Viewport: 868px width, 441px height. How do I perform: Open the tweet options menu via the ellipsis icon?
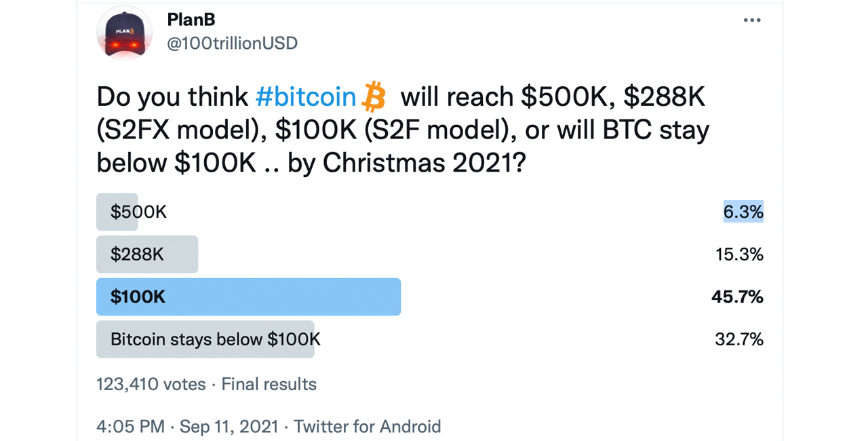[x=752, y=20]
